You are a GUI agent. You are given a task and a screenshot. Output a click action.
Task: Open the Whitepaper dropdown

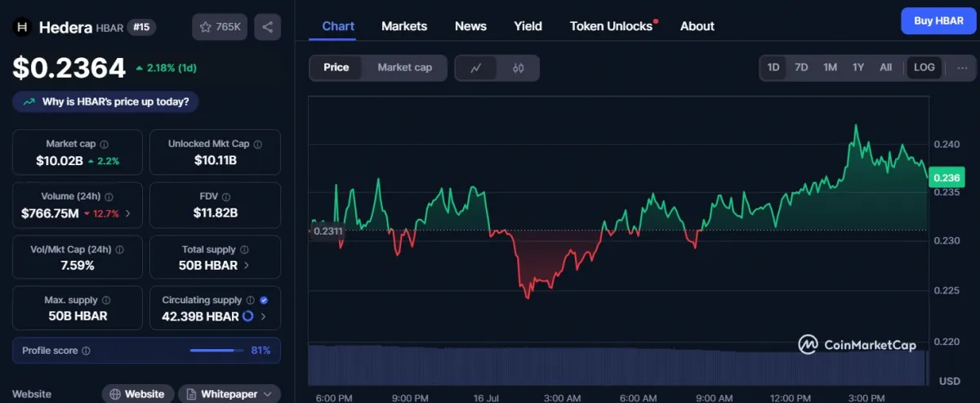coord(229,394)
